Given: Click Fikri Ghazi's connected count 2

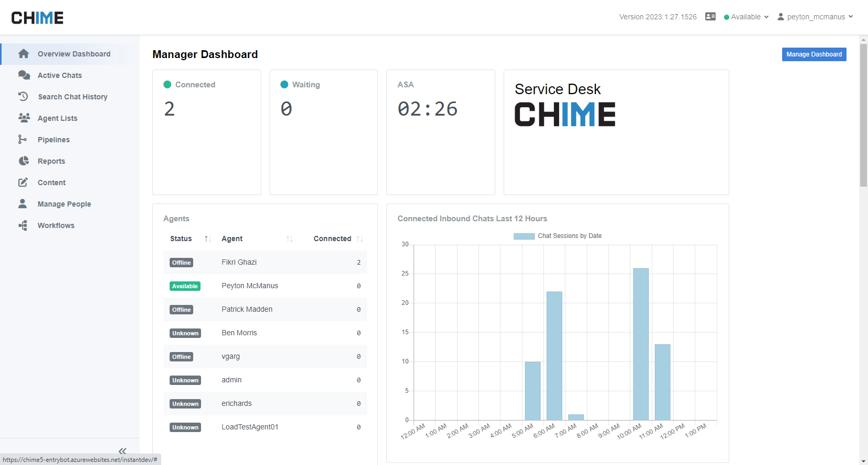Looking at the screenshot, I should tap(359, 263).
